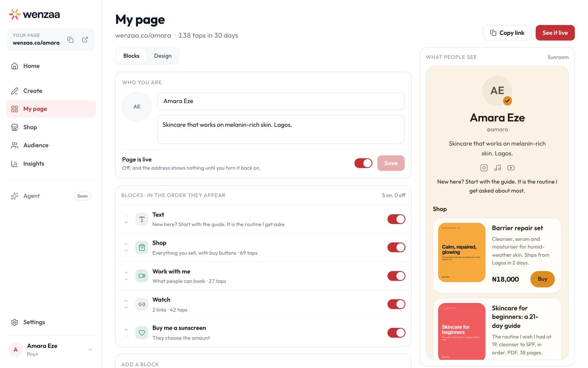The width and height of the screenshot is (588, 368).
Task: Open page in new tab icon
Action: (85, 40)
